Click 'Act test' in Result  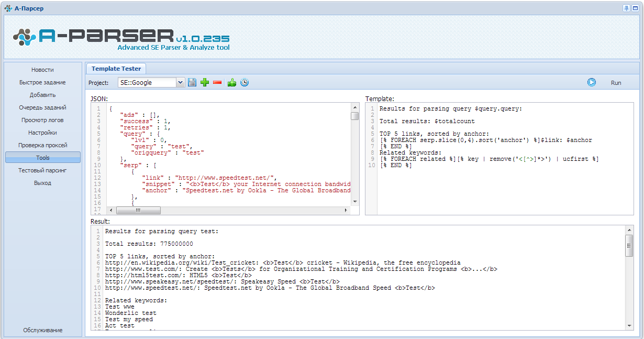point(119,326)
